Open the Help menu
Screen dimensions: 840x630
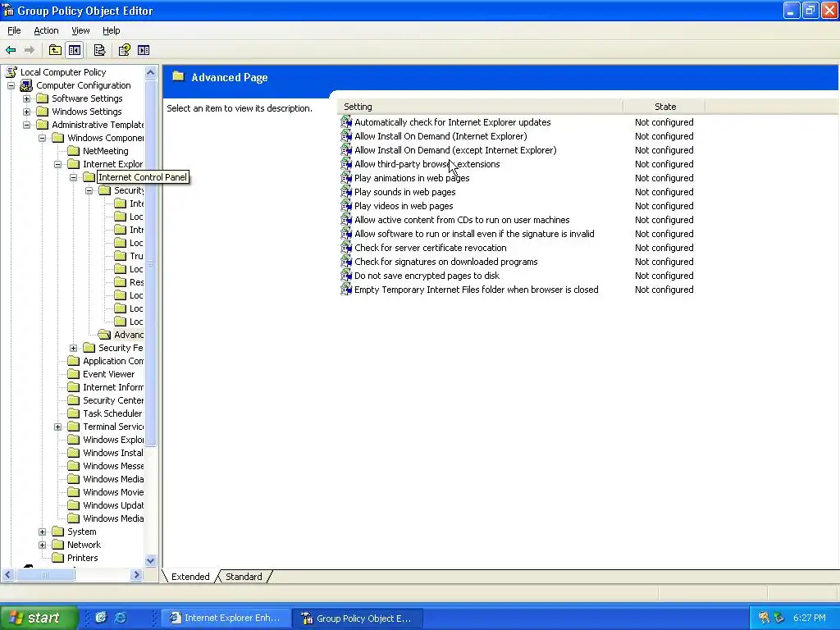click(111, 30)
